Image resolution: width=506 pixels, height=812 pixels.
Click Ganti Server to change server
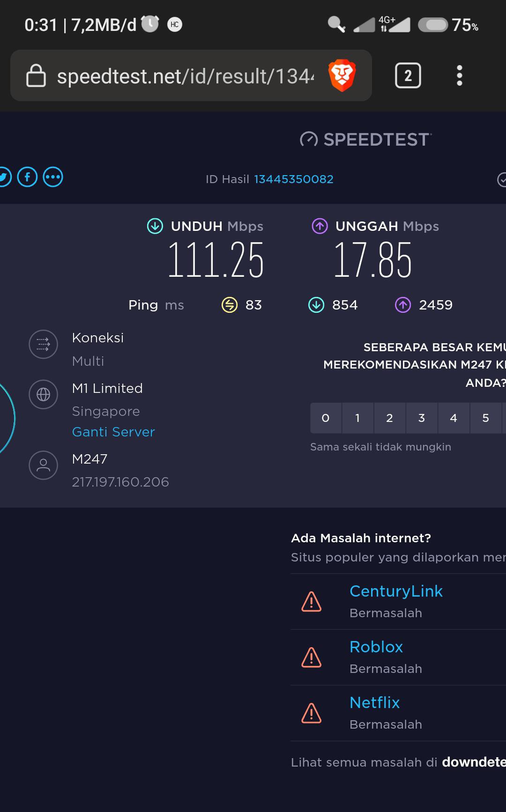point(113,432)
